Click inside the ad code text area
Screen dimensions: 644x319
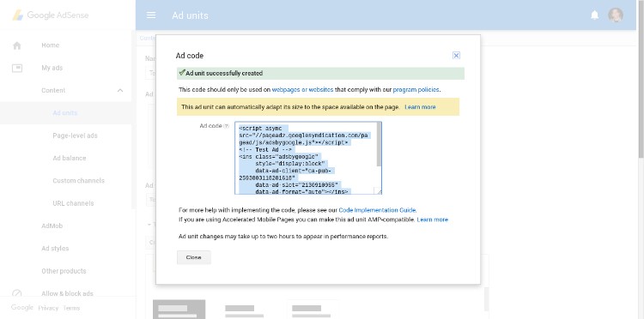pos(306,158)
